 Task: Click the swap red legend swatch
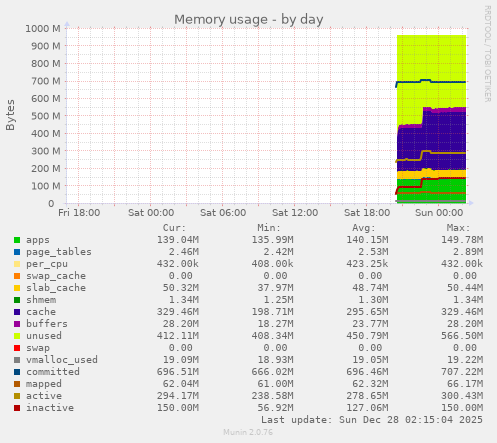pos(17,348)
